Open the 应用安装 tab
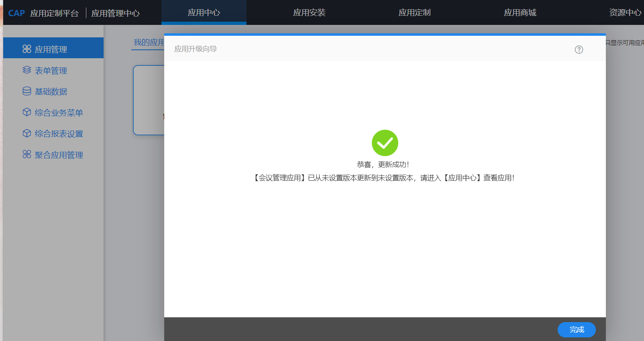The image size is (644, 341). point(309,13)
